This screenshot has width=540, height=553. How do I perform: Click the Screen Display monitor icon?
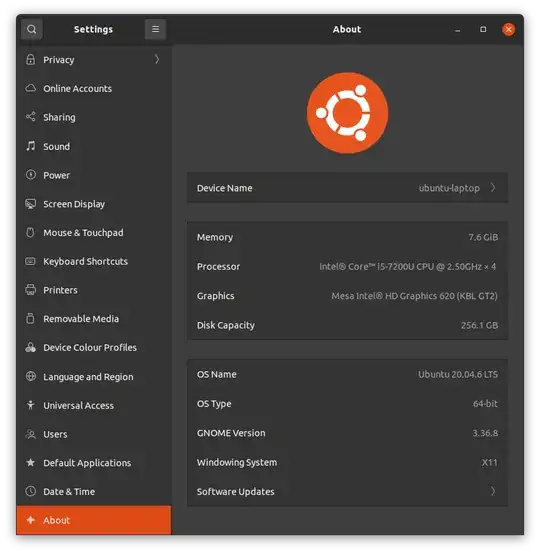pos(31,203)
